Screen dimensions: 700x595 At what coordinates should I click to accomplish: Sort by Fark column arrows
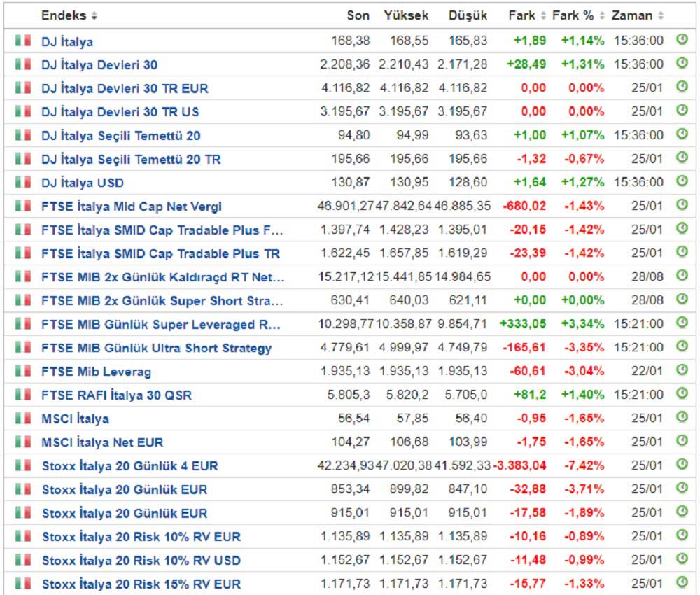click(x=543, y=16)
